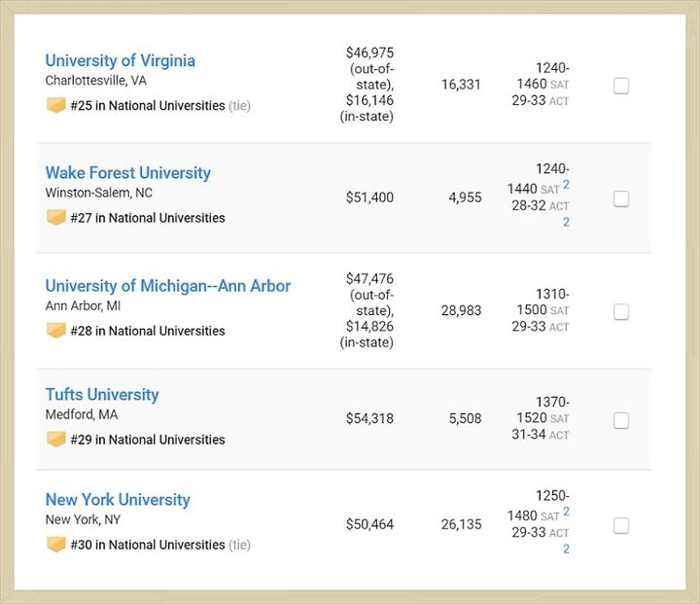Toggle the New York University compare checkbox
The image size is (700, 604).
621,526
